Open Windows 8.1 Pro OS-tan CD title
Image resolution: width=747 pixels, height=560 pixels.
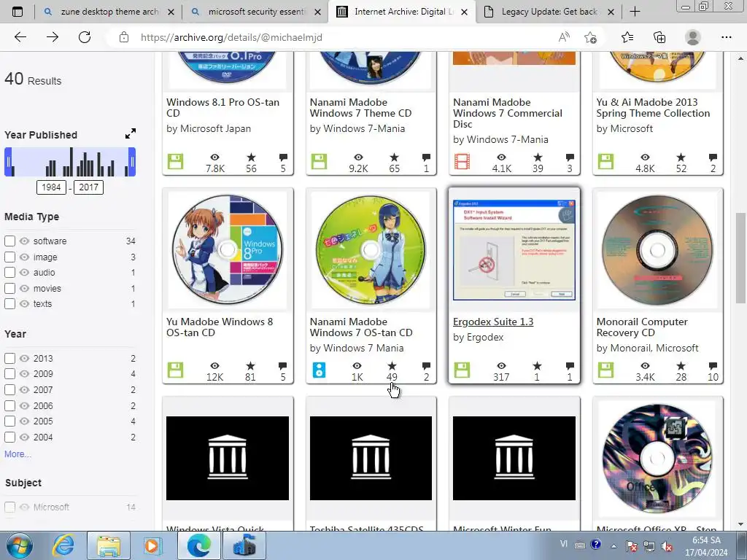222,108
